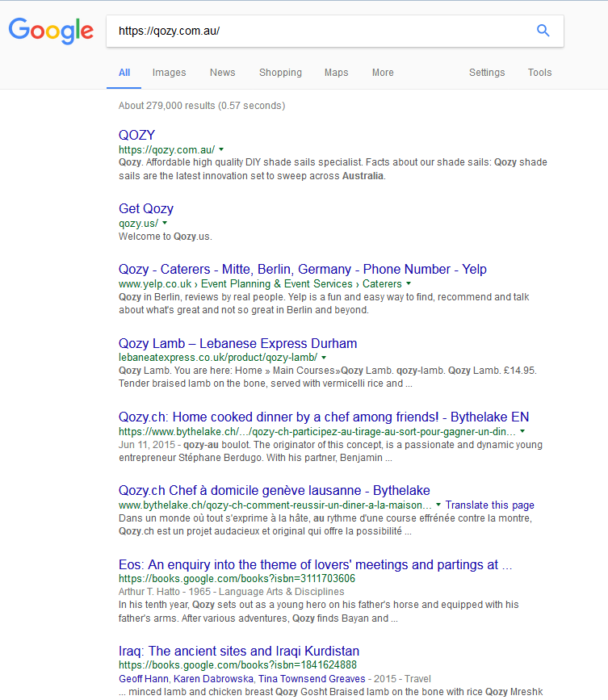Expand the More menu
Image resolution: width=608 pixels, height=700 pixels.
click(x=383, y=73)
